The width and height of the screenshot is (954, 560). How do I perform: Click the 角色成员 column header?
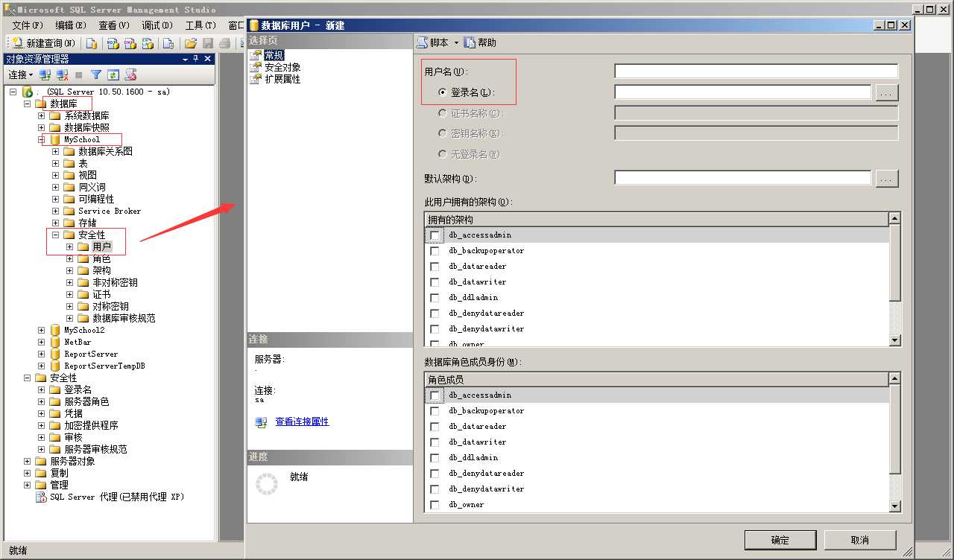click(657, 380)
